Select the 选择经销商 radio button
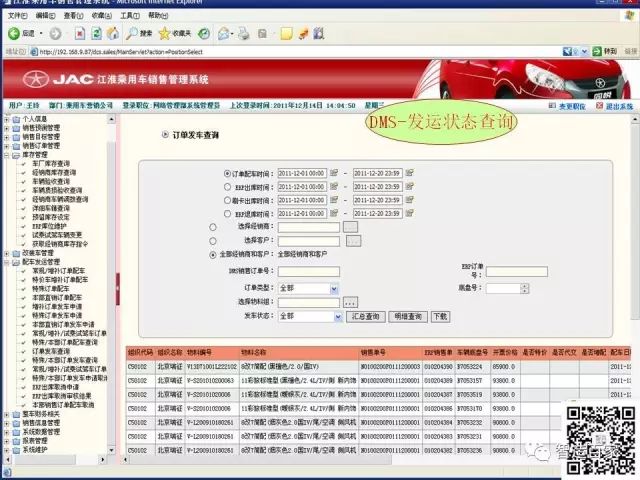This screenshot has height=480, width=640. [213, 227]
